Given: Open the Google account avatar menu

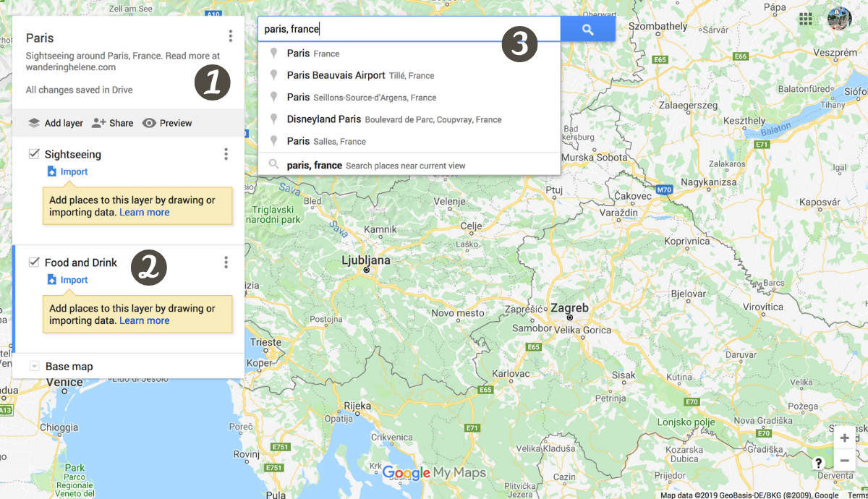Looking at the screenshot, I should click(x=839, y=19).
